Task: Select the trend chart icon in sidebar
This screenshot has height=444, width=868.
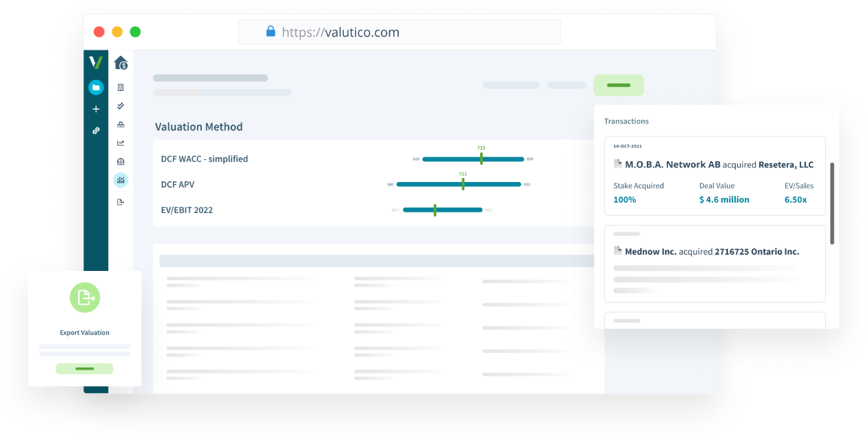Action: [x=121, y=143]
